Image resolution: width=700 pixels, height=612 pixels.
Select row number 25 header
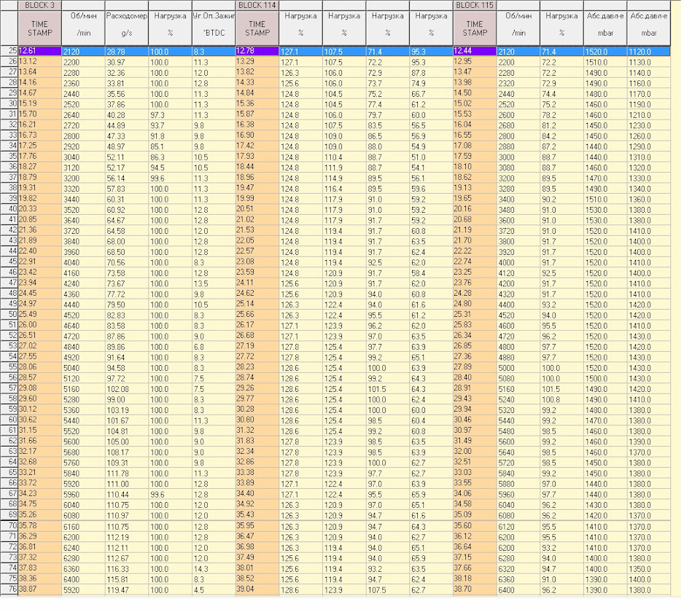pos(9,51)
